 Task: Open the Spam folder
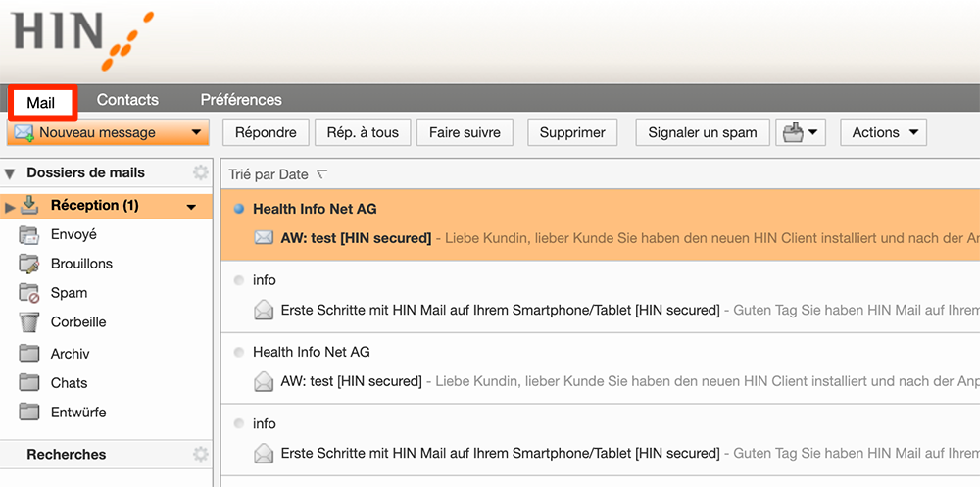tap(69, 293)
